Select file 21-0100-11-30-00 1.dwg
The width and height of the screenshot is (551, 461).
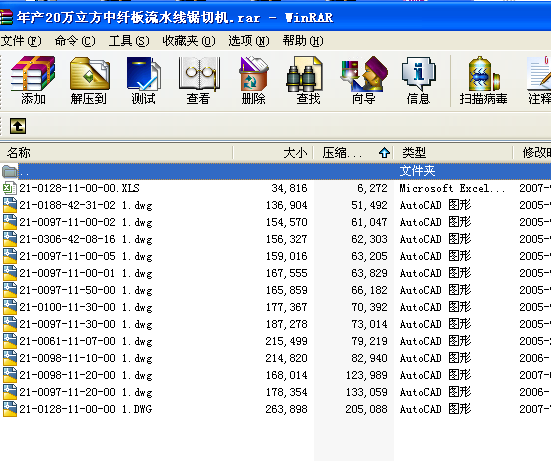(276, 307)
